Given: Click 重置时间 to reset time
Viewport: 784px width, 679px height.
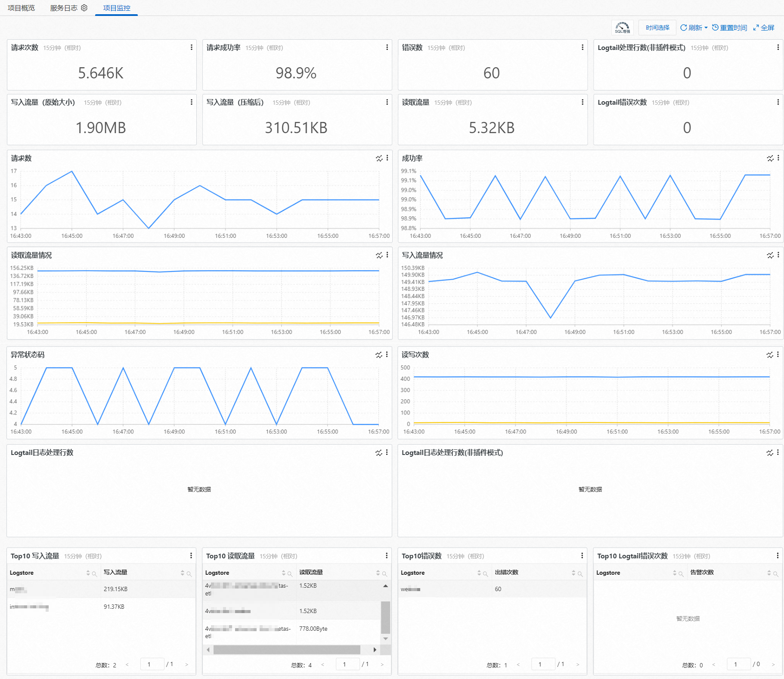Looking at the screenshot, I should tap(729, 28).
